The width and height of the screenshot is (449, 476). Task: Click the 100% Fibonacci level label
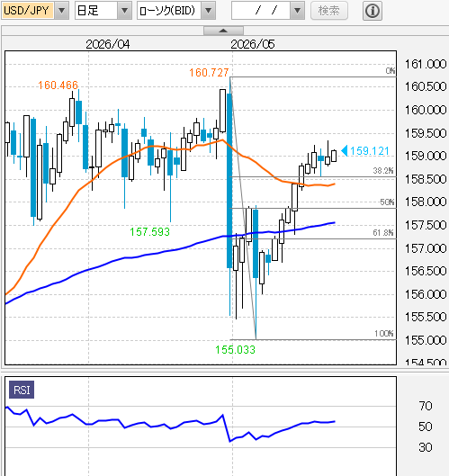tap(384, 334)
